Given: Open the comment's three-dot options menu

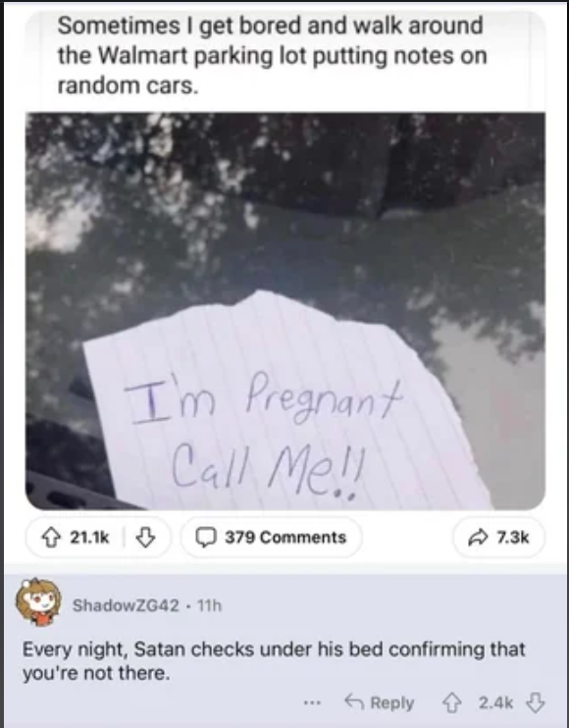Looking at the screenshot, I should pos(312,702).
